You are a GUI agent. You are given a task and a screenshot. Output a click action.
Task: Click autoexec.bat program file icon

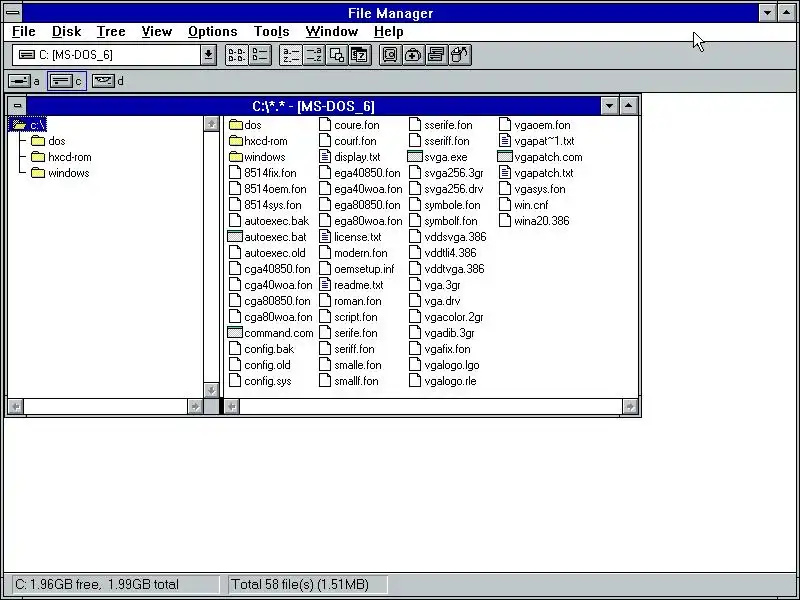(235, 237)
